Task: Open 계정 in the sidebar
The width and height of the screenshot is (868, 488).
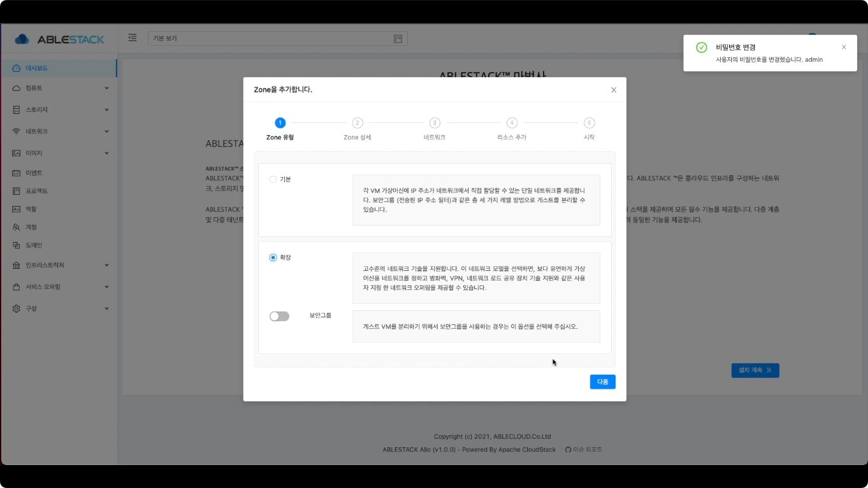Action: coord(59,227)
